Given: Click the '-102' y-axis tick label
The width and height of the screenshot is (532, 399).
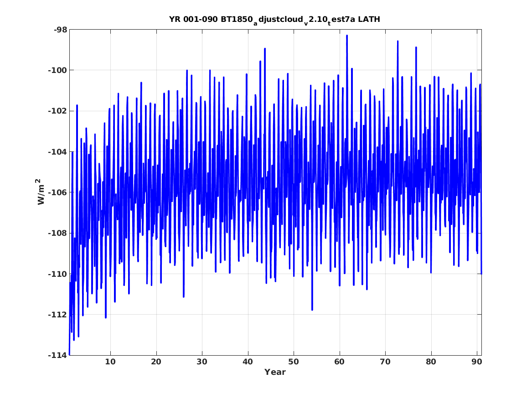Looking at the screenshot, I should click(57, 111).
